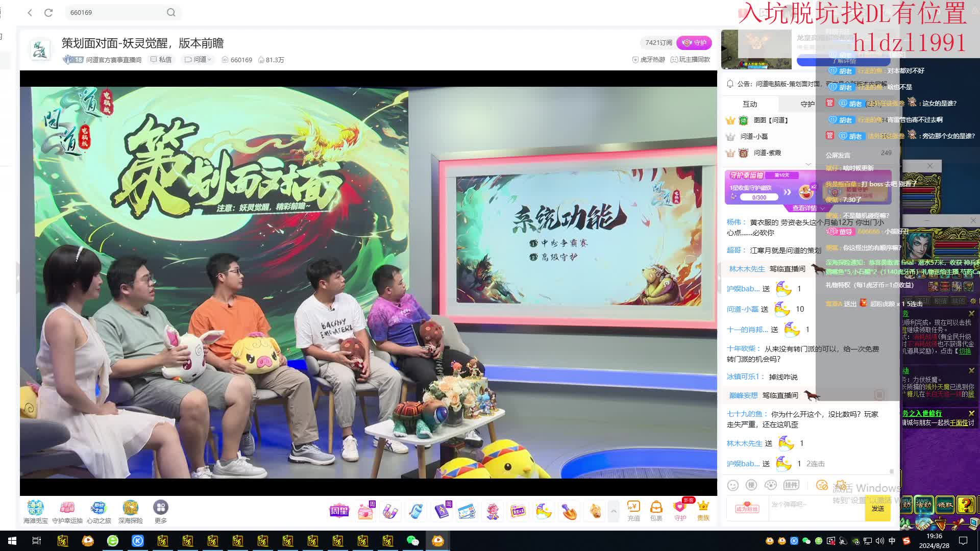This screenshot has width=980, height=551.
Task: Expand the 问道 category dropdown
Action: 198,60
